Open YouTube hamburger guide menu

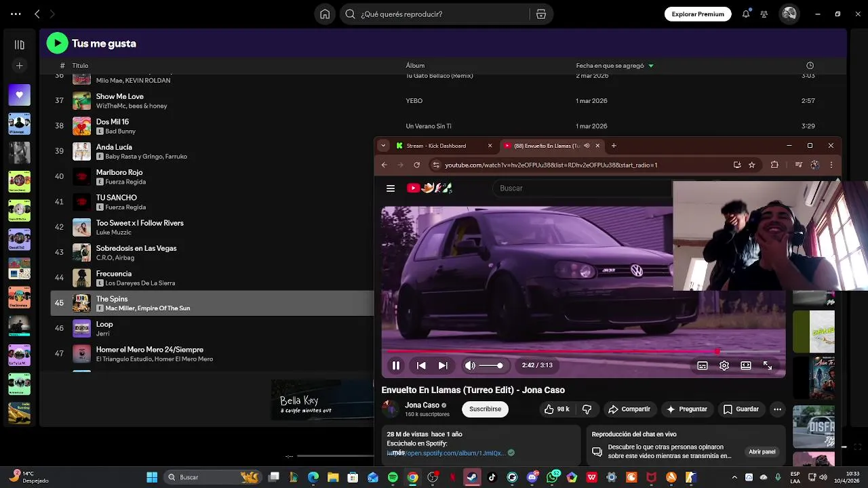click(391, 188)
